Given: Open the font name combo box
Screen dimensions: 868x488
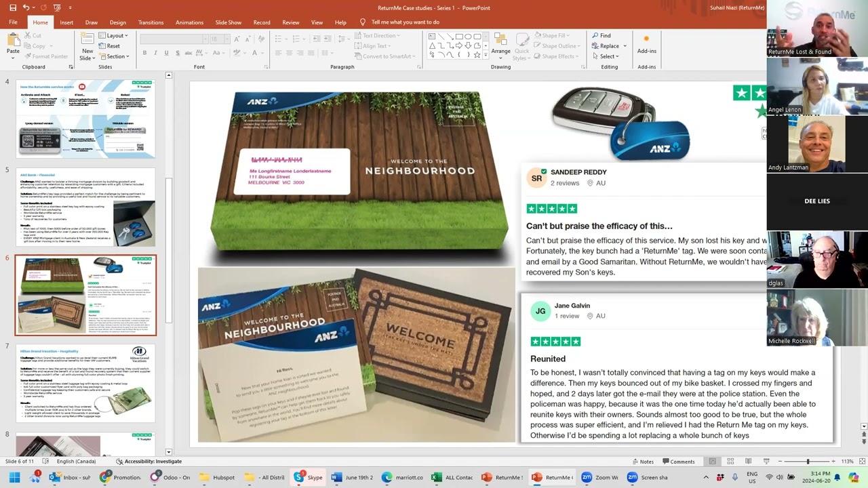Looking at the screenshot, I should point(173,39).
